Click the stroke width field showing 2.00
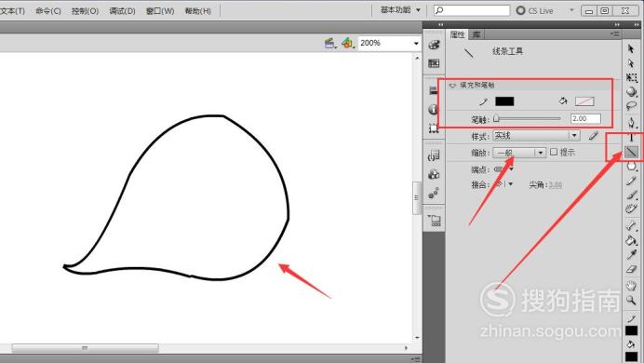 click(585, 119)
